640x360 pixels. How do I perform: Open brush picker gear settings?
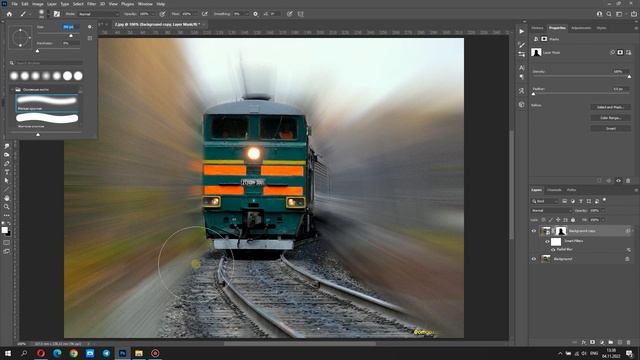tap(90, 27)
